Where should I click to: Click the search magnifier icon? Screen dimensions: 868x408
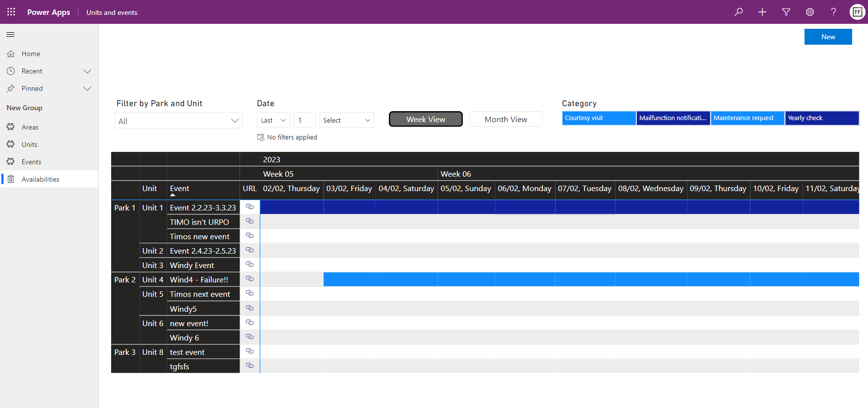(739, 12)
